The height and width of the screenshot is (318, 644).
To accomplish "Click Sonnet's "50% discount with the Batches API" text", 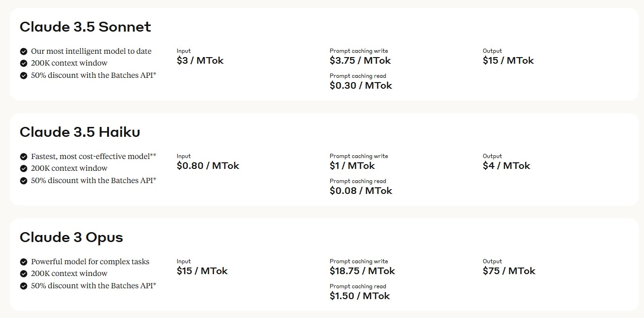I will pos(93,75).
